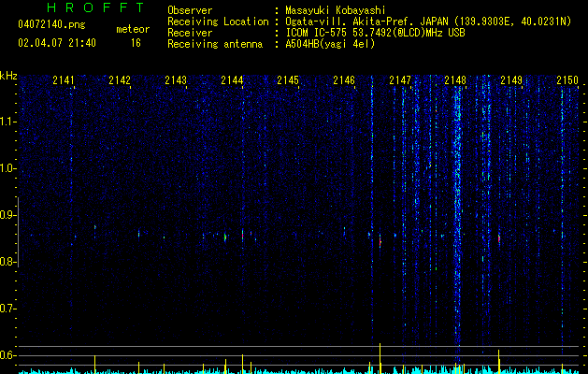
Task: Click observer name Masayuki Kobayashi
Action: pyautogui.click(x=336, y=10)
